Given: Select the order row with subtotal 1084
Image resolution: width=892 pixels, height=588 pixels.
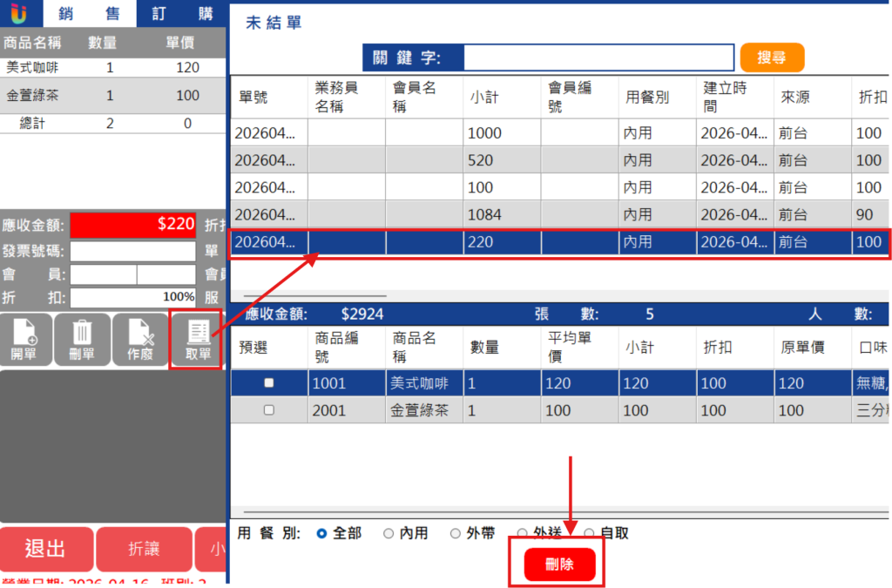Looking at the screenshot, I should click(x=560, y=214).
